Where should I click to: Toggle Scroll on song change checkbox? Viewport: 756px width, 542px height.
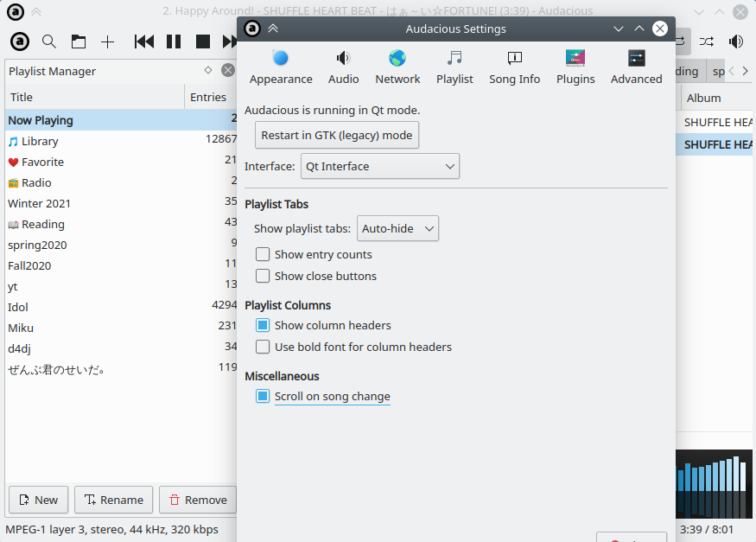point(263,396)
